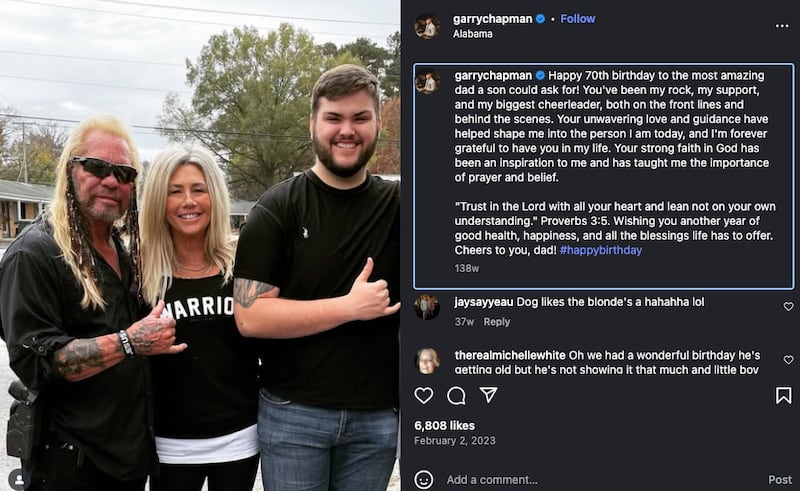View the 6,808 likes list
Viewport: 800px width, 491px height.
click(x=444, y=426)
